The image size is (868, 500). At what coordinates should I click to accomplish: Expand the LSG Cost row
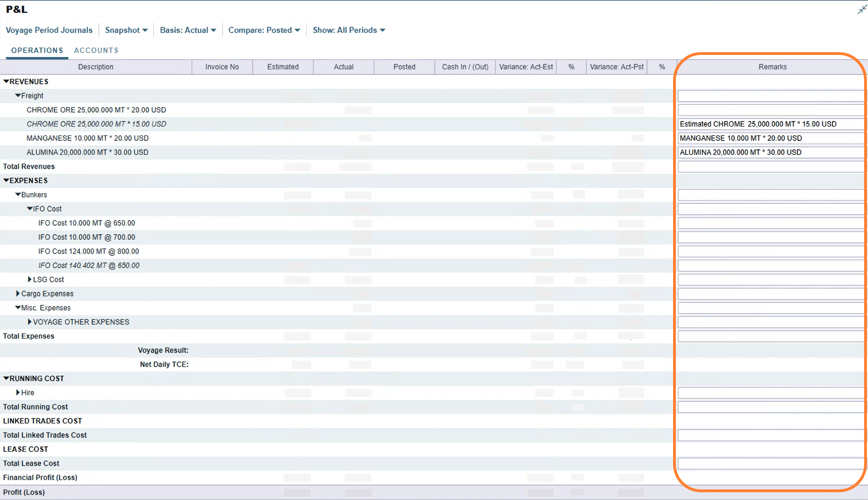pos(30,280)
